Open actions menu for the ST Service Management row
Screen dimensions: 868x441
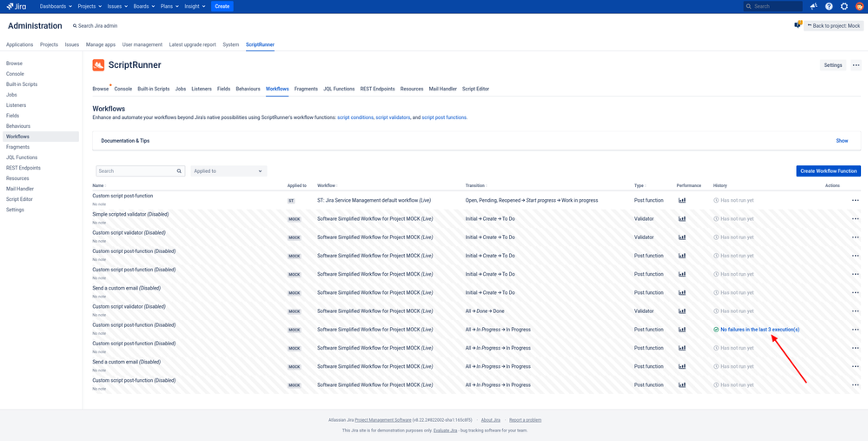click(855, 201)
